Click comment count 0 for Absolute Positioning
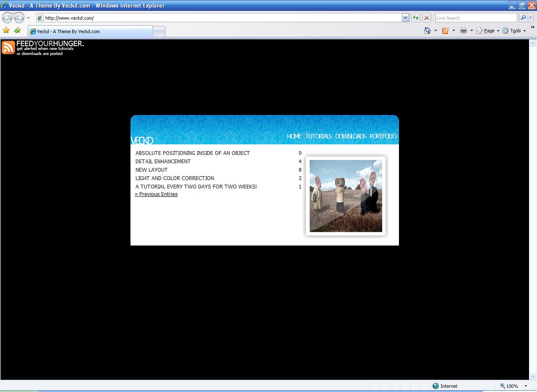 (x=300, y=153)
